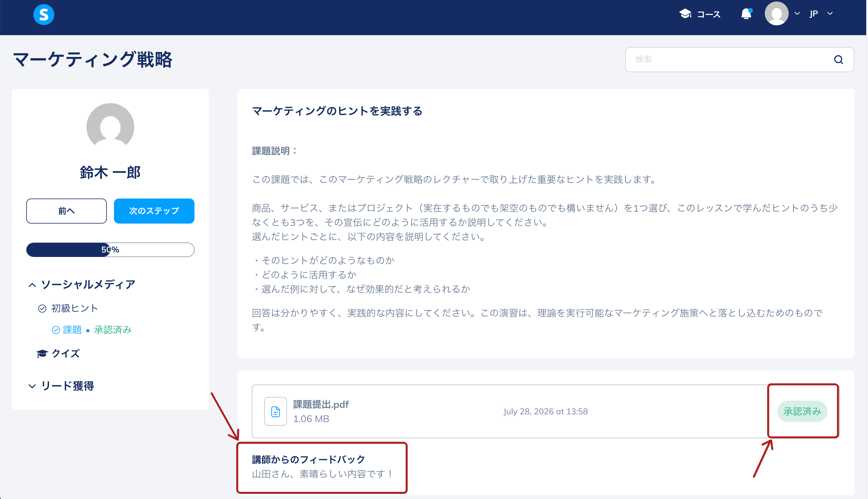Collapse the ソーシャルメディア section chevron
Image resolution: width=868 pixels, height=499 pixels.
pos(32,285)
